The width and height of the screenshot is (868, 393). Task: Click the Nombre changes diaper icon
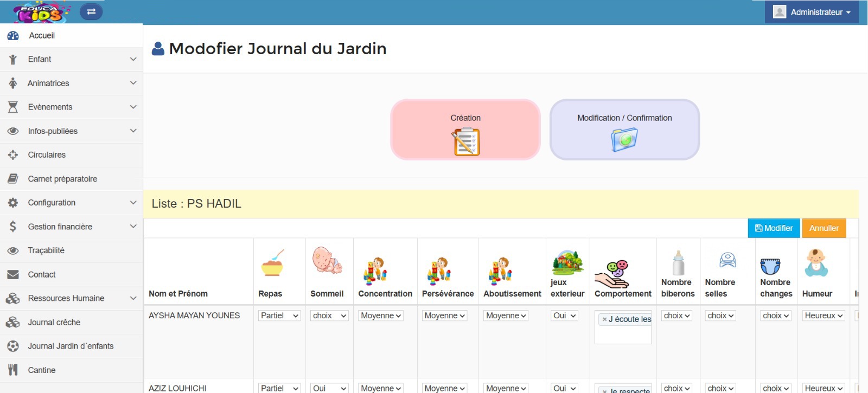pyautogui.click(x=770, y=266)
